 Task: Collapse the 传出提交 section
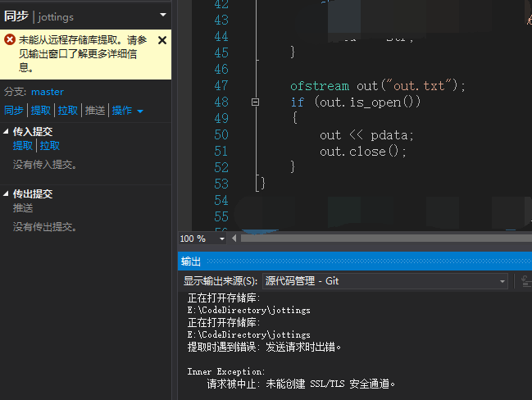click(x=6, y=193)
